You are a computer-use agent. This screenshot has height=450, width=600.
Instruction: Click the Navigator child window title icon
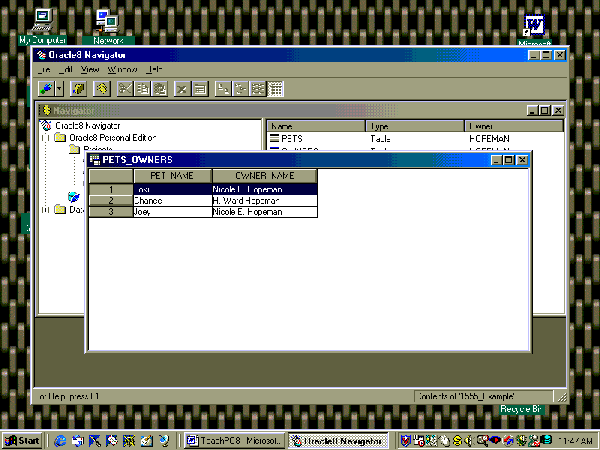[x=47, y=111]
